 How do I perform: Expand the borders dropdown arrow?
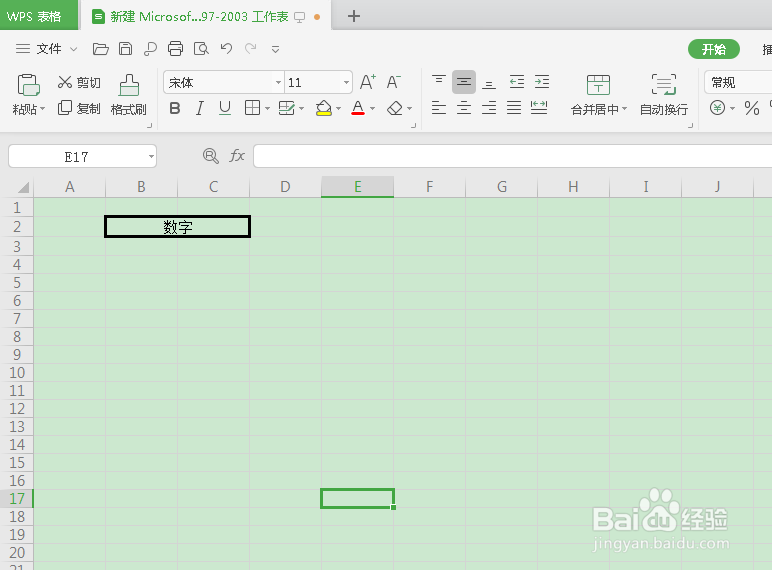point(267,108)
